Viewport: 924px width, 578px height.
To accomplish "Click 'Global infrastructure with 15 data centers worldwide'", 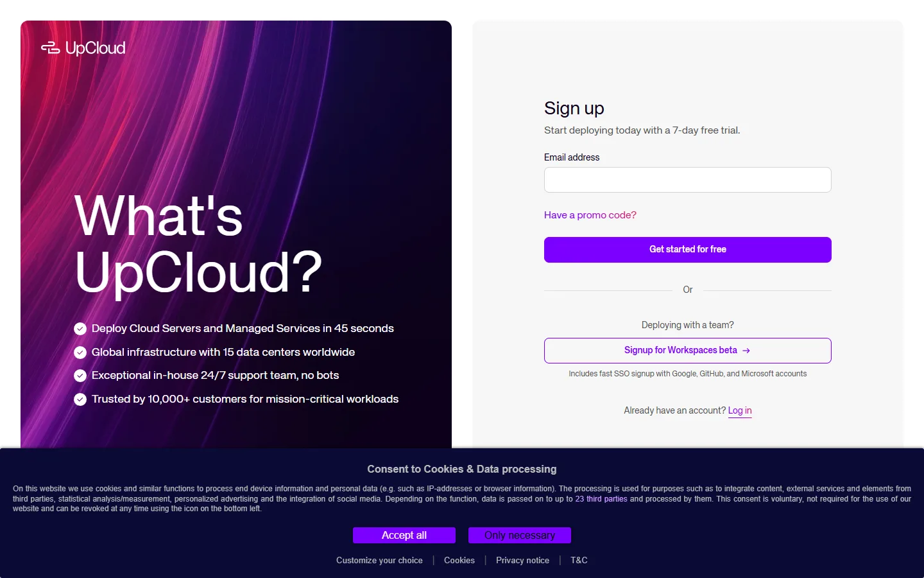I will pos(223,353).
